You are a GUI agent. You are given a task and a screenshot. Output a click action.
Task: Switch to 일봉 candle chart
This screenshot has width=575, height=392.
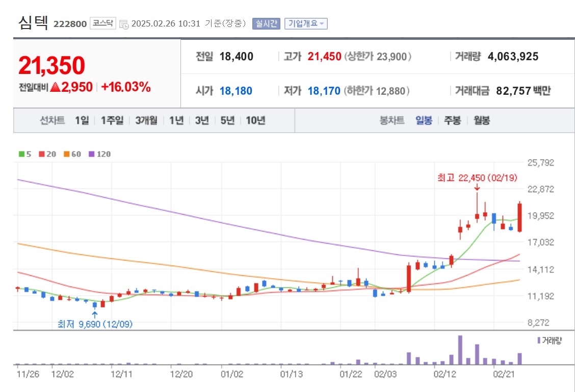coord(424,120)
